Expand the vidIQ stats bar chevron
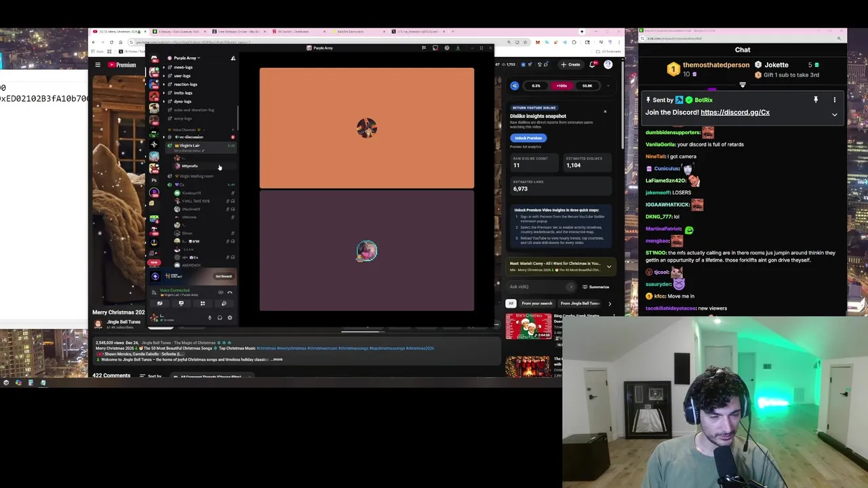The height and width of the screenshot is (488, 868). click(608, 85)
